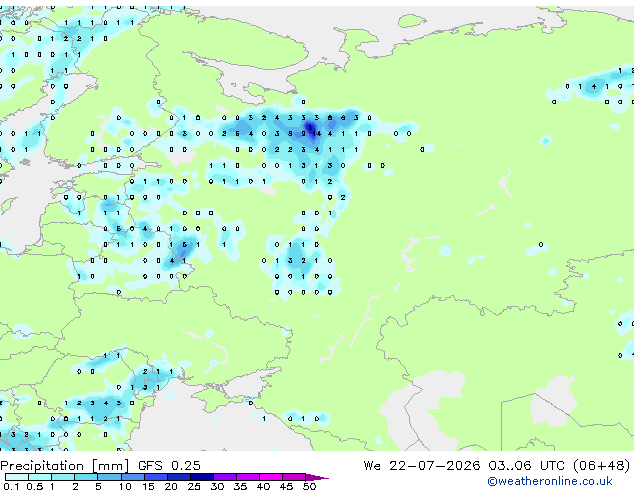
Task: Click the 10–15 mm legend swatch
Action: tap(133, 477)
